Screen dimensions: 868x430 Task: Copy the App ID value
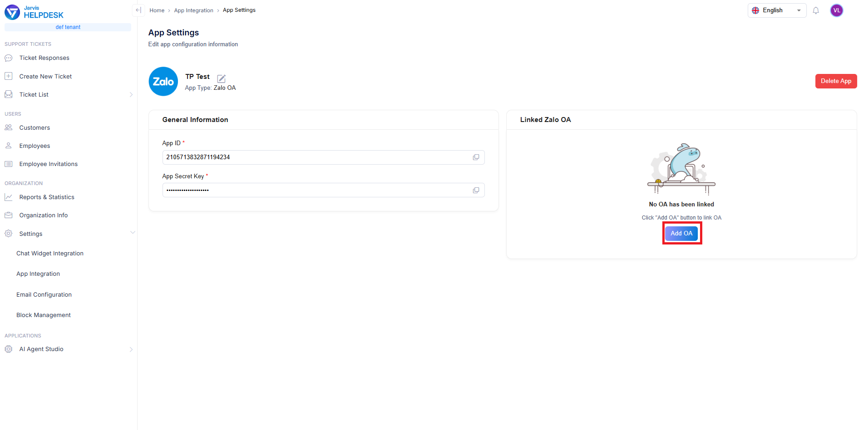click(x=476, y=157)
